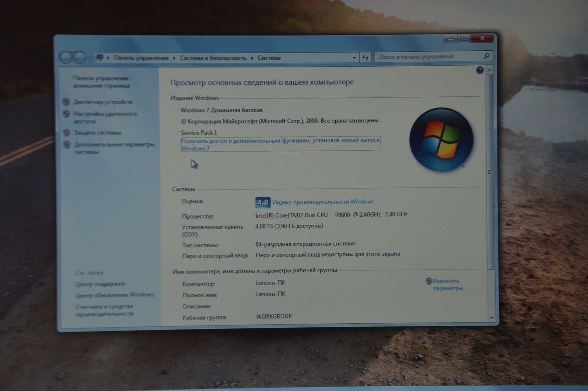The height and width of the screenshot is (391, 588).
Task: Minimize the System window
Action: click(451, 38)
